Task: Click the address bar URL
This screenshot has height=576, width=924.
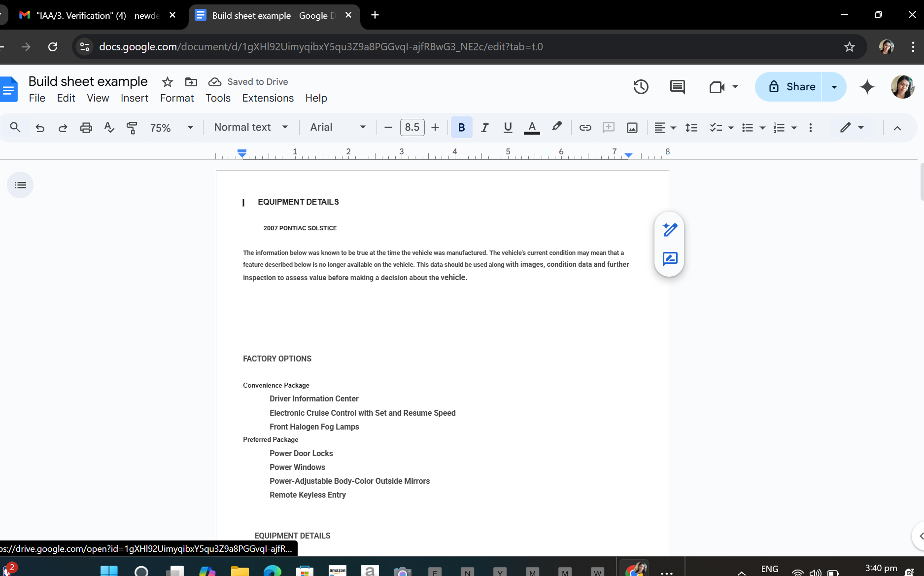Action: pyautogui.click(x=321, y=47)
